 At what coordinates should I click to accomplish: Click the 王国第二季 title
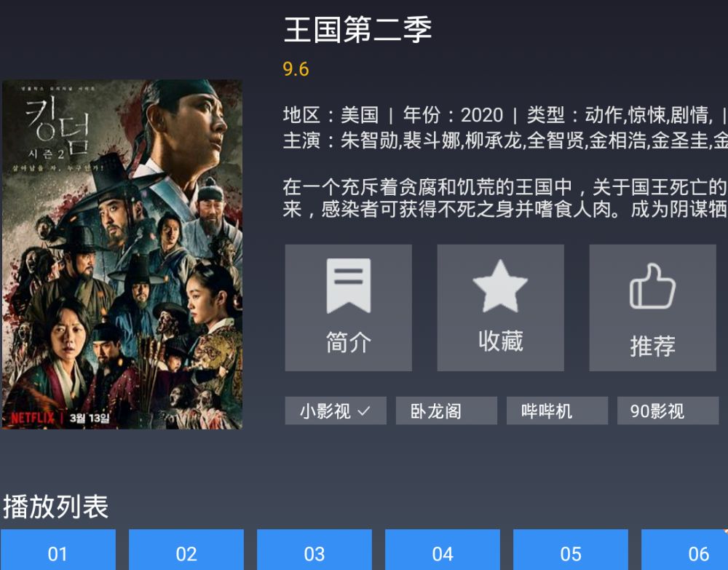click(x=357, y=29)
